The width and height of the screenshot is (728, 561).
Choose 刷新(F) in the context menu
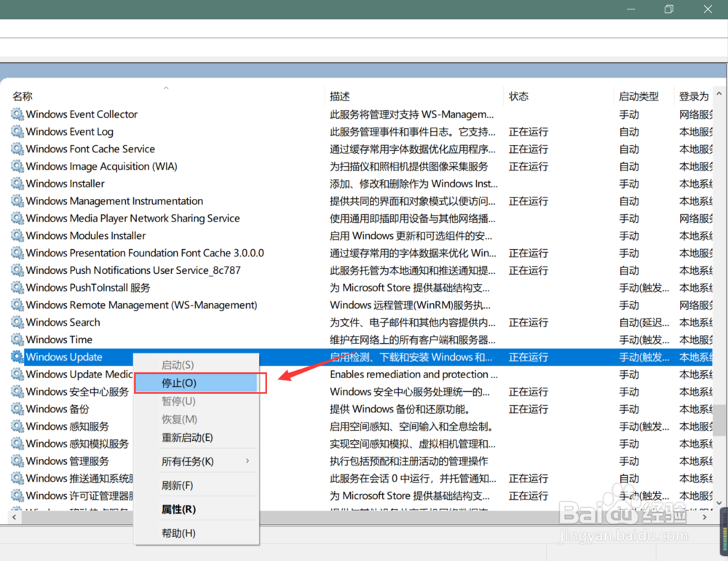[196, 486]
